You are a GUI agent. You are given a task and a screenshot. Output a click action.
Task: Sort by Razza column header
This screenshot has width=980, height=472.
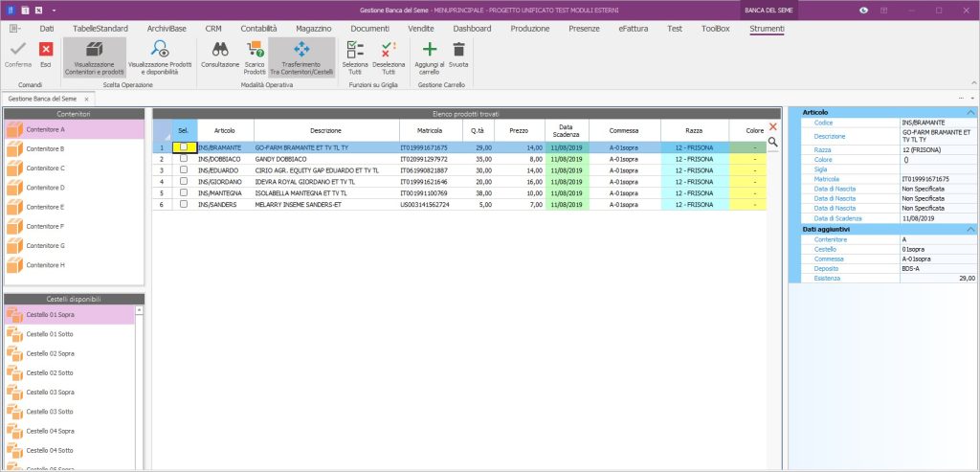point(694,130)
